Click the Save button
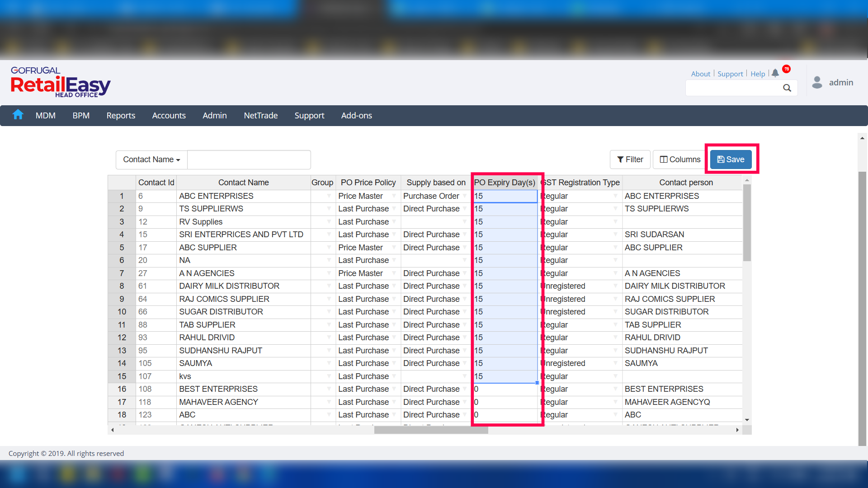 (731, 160)
